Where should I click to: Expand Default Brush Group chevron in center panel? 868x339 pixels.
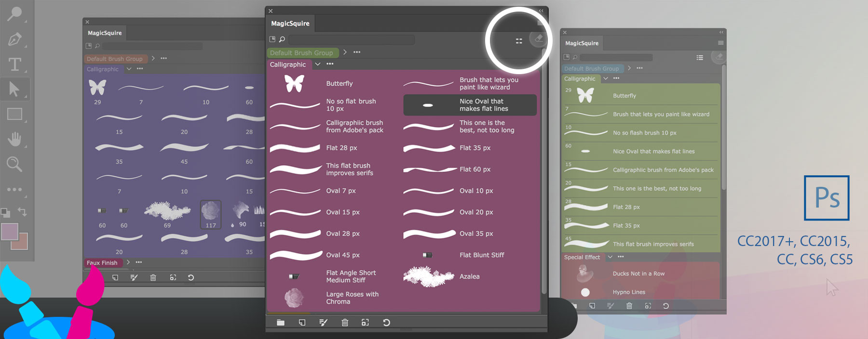coord(345,52)
